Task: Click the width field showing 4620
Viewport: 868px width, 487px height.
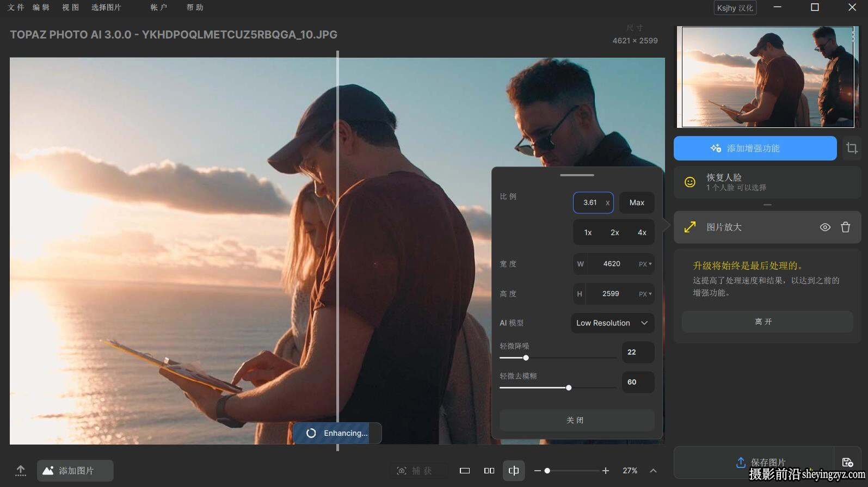Action: (612, 264)
